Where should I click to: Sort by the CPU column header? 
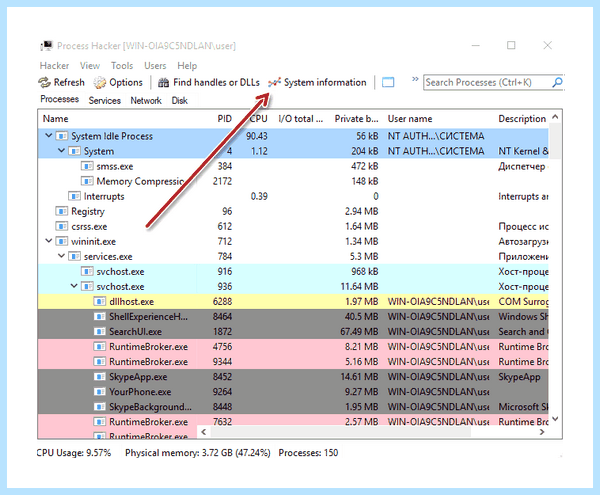pos(259,119)
